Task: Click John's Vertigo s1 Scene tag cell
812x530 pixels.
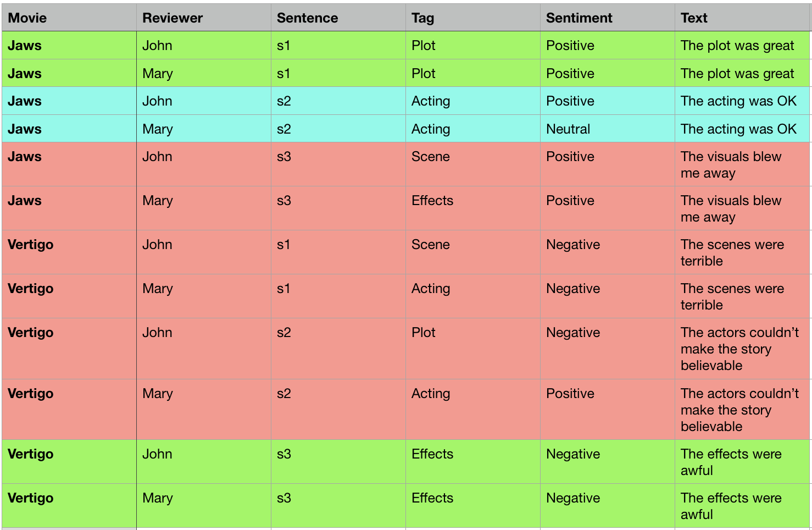Action: 473,252
